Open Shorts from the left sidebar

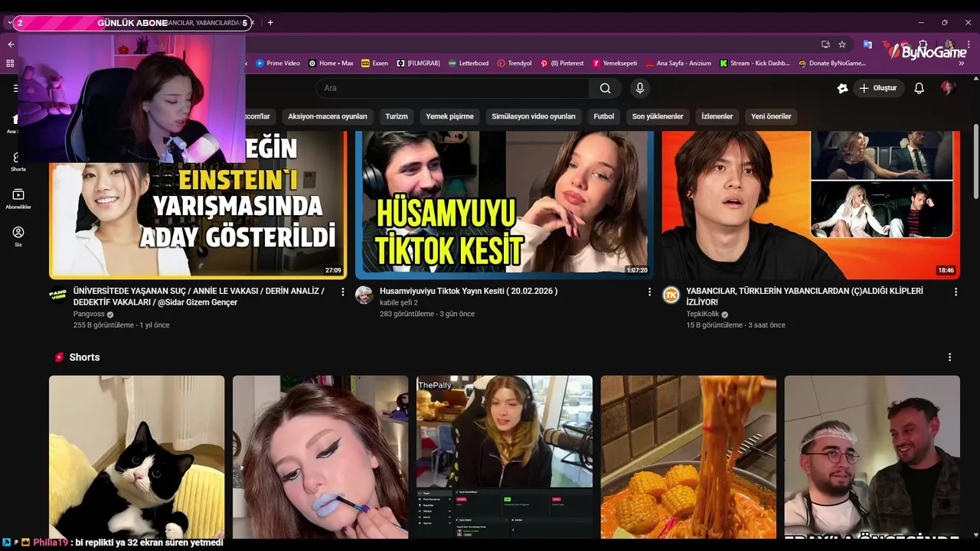coord(18,161)
